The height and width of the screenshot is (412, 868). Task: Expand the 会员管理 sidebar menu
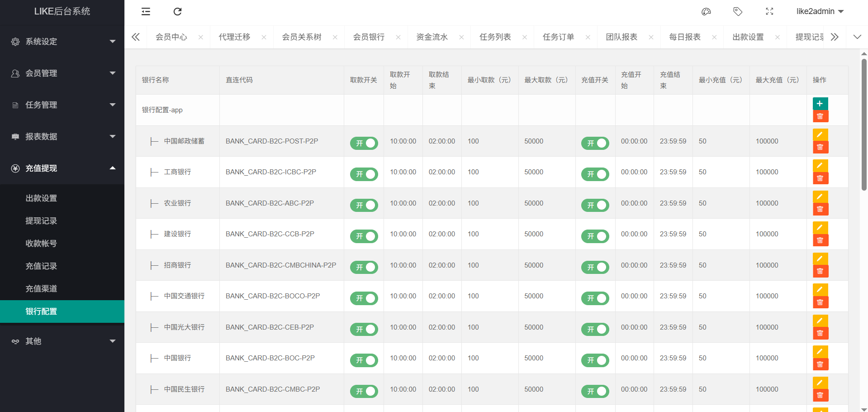click(62, 73)
